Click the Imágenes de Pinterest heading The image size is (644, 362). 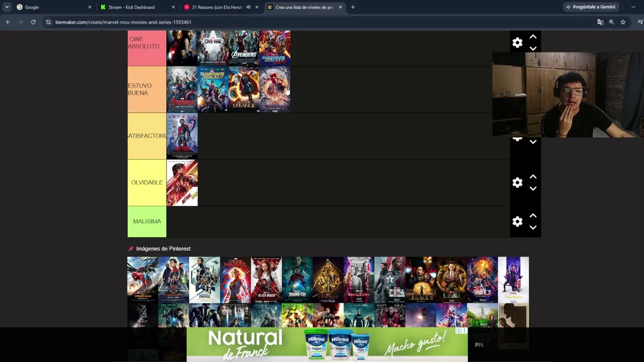(x=163, y=249)
